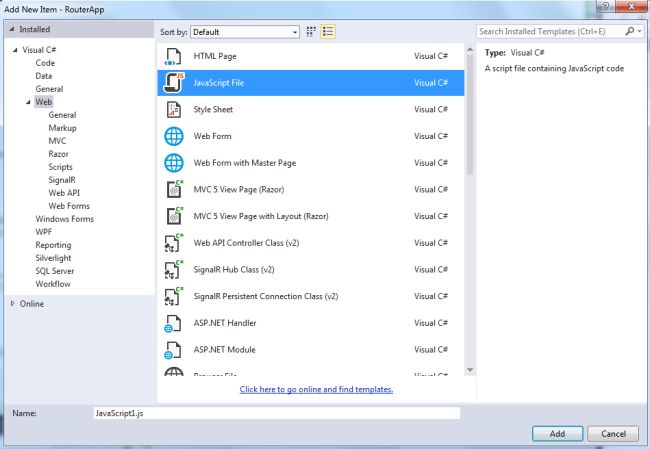The width and height of the screenshot is (650, 449).
Task: Open online templates link
Action: point(316,389)
